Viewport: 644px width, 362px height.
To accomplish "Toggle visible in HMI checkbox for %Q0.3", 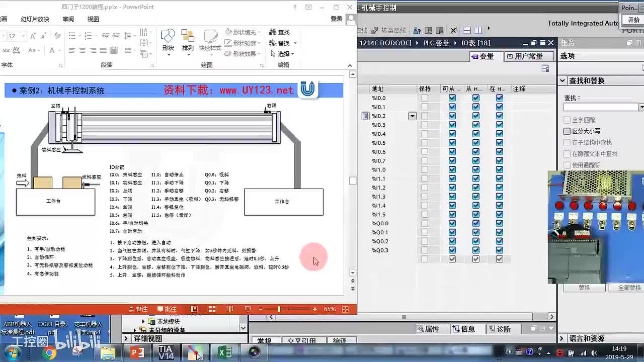I will tap(499, 250).
